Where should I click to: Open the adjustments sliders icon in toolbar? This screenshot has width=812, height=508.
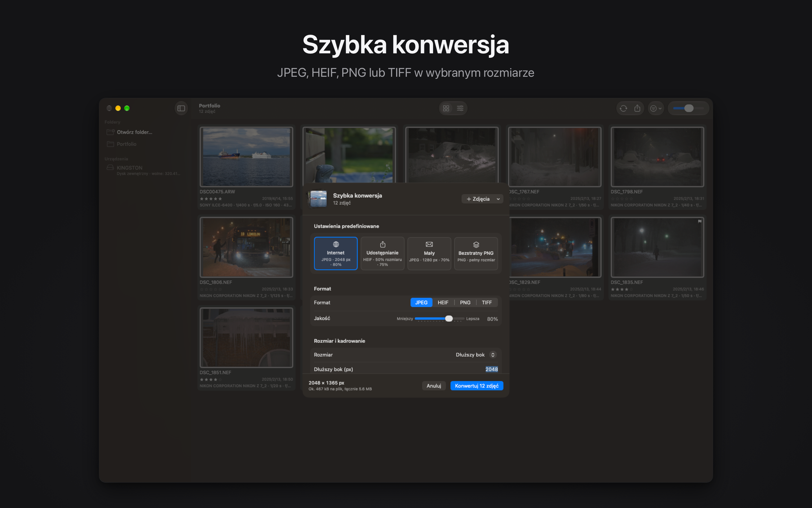460,108
